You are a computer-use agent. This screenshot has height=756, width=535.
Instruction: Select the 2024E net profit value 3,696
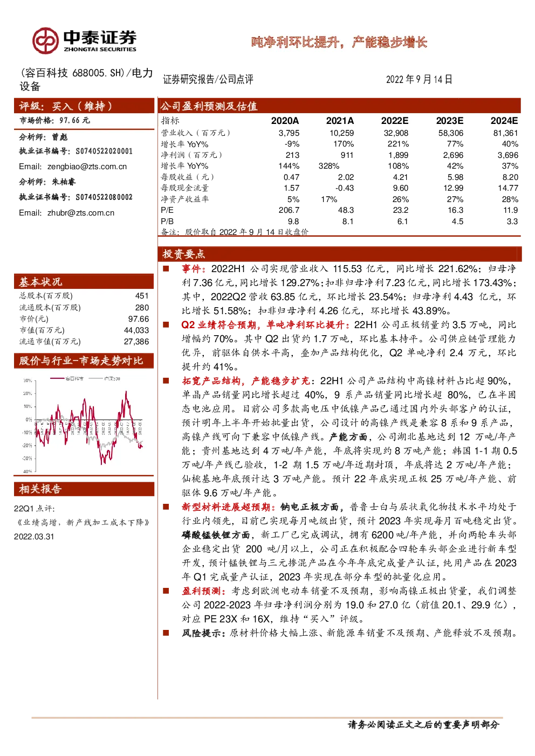click(x=508, y=155)
